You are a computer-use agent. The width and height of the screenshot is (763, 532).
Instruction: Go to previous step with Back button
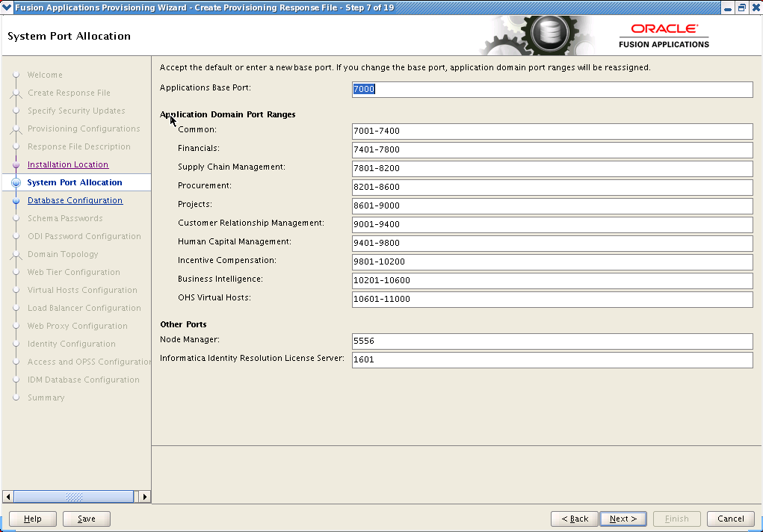pyautogui.click(x=575, y=519)
